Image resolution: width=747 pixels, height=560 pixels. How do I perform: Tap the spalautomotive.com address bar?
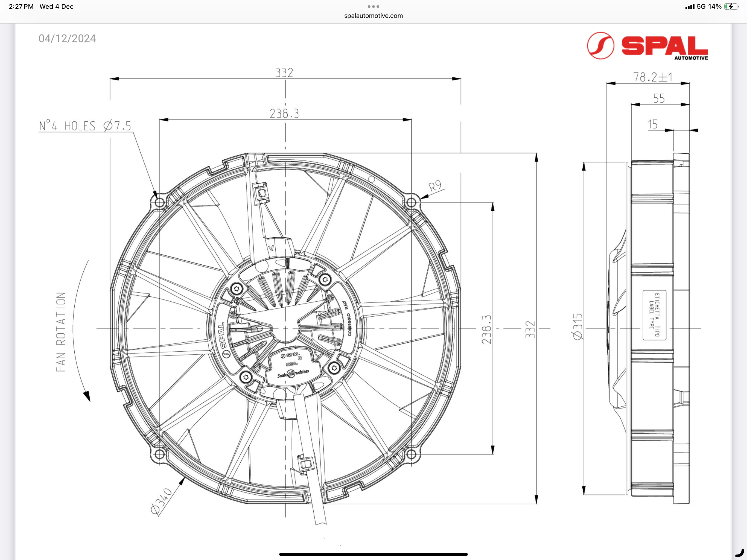(373, 16)
